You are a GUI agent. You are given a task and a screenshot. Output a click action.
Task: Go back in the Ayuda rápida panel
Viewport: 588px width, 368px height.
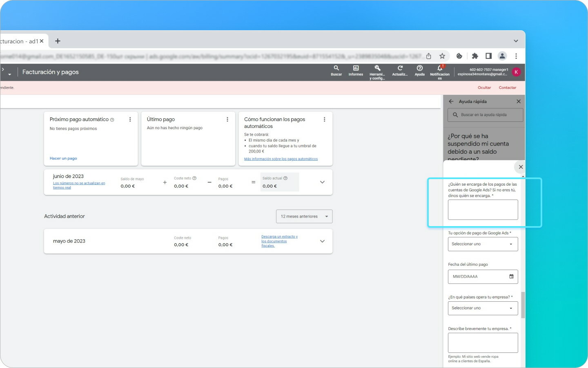pyautogui.click(x=451, y=101)
